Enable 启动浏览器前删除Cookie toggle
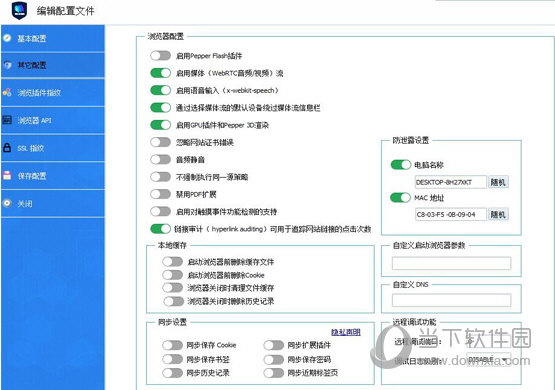The image size is (555, 390). (x=173, y=275)
